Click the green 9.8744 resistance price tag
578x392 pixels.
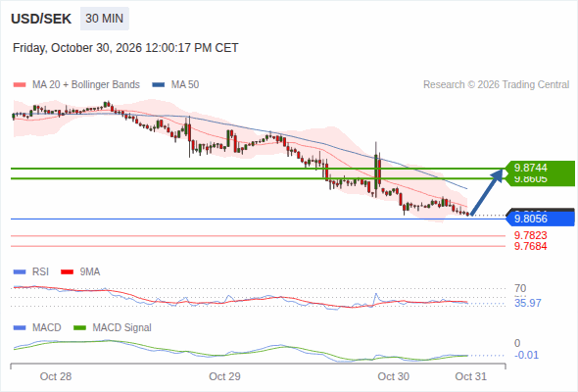click(541, 168)
